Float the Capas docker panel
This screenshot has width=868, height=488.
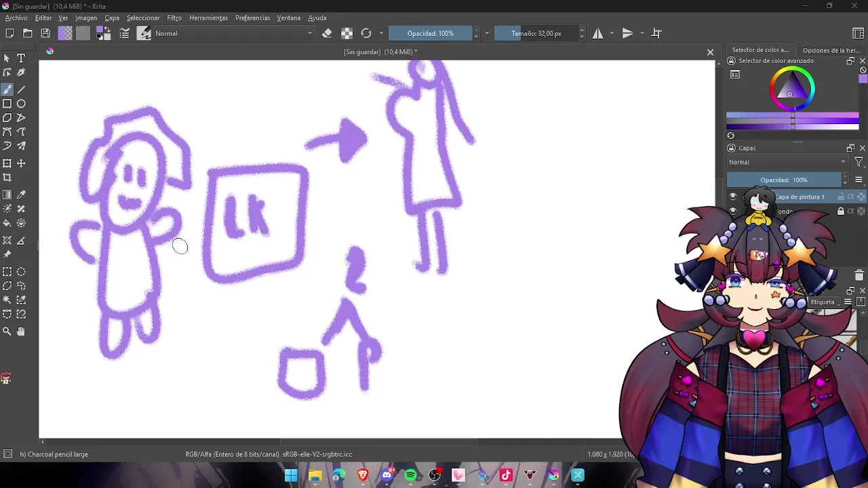click(850, 148)
